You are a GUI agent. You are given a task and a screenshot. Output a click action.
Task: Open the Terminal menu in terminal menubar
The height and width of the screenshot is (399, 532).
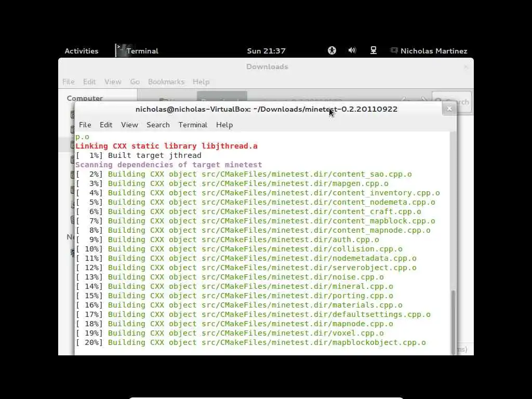tap(193, 125)
